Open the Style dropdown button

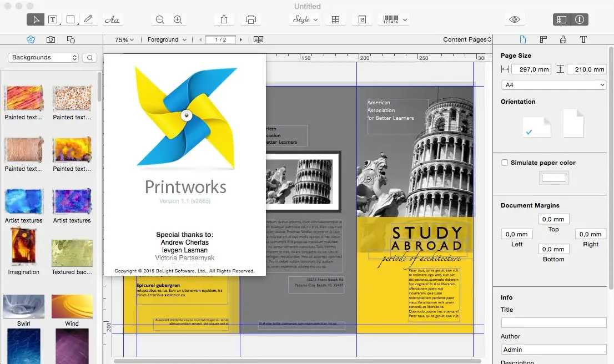pos(304,19)
